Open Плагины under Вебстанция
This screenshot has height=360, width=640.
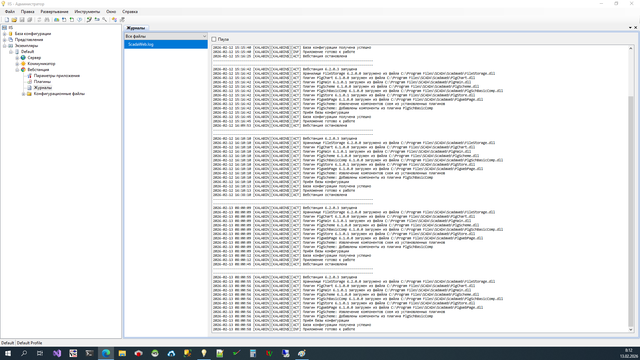(x=42, y=82)
